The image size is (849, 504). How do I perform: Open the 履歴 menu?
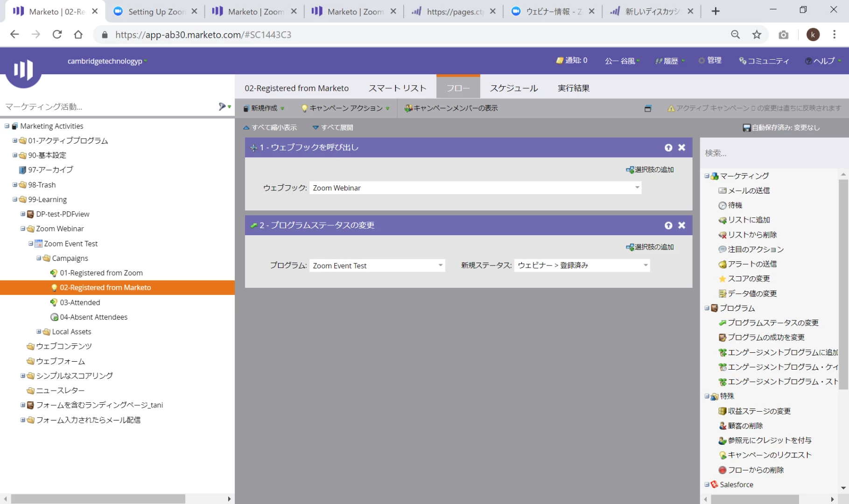click(670, 61)
